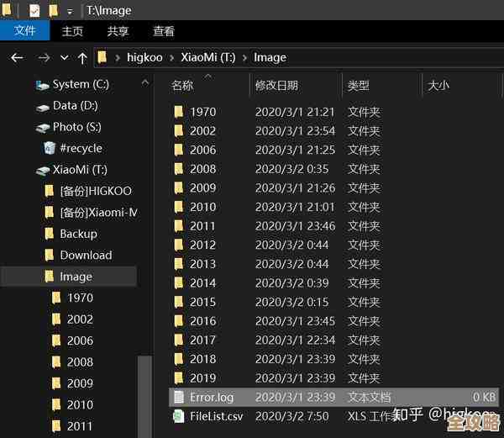Expand chevron after higkoo in breadcrumb

pos(172,58)
